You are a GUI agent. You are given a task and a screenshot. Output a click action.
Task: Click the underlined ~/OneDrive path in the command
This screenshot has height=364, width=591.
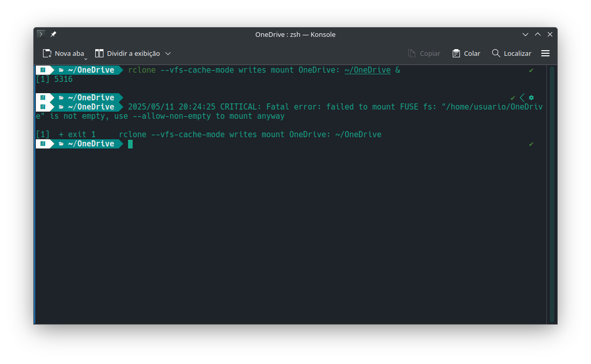pyautogui.click(x=368, y=70)
